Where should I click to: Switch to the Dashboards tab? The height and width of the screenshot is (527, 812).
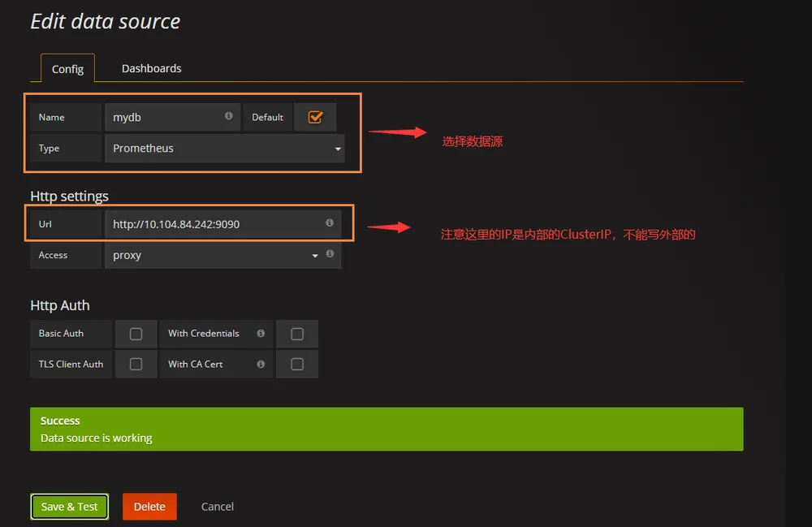(151, 68)
